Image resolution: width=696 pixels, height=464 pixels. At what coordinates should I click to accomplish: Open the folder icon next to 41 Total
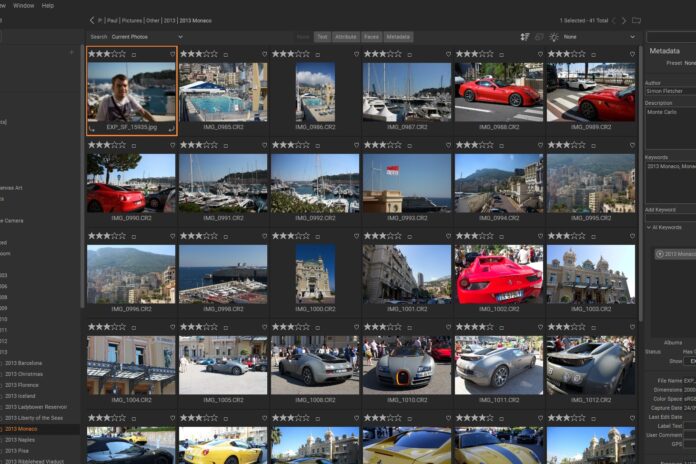[x=636, y=20]
